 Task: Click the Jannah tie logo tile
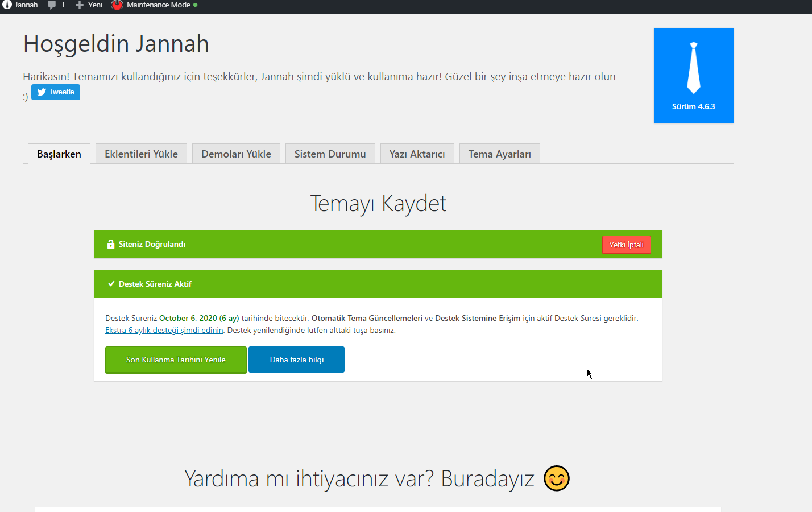tap(694, 75)
